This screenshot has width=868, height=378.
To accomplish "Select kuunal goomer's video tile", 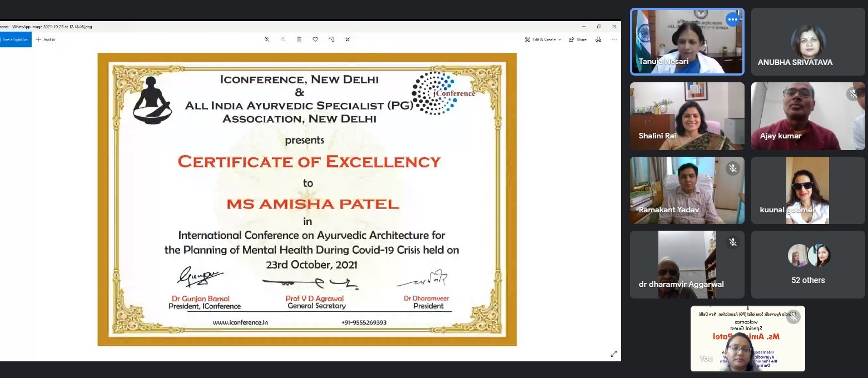I will [x=808, y=190].
